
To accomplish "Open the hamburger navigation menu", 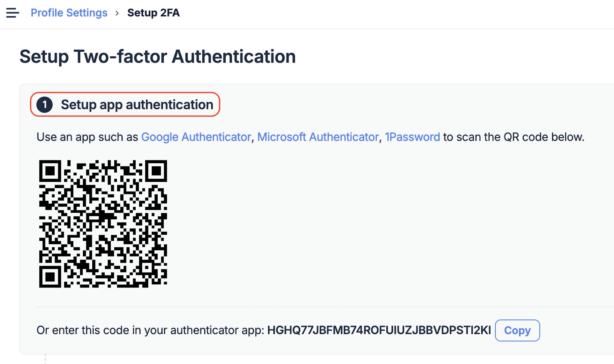I will [12, 13].
